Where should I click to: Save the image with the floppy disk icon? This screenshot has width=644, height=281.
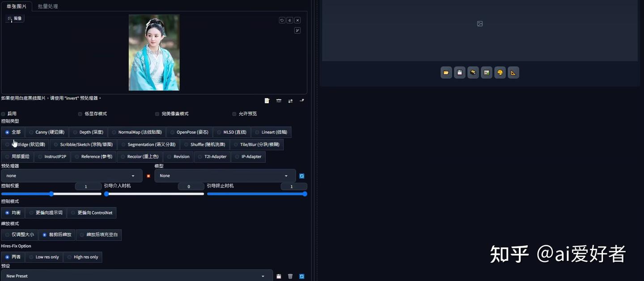[459, 72]
